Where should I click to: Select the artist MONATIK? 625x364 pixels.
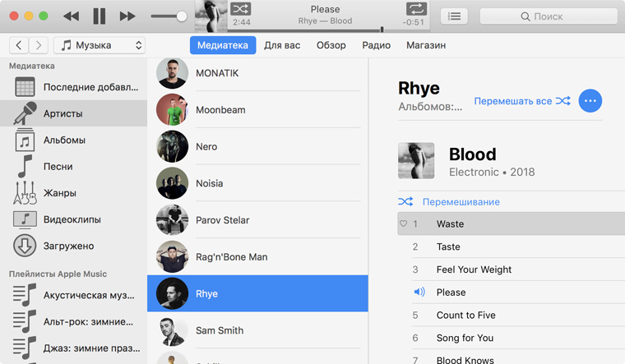(x=257, y=73)
